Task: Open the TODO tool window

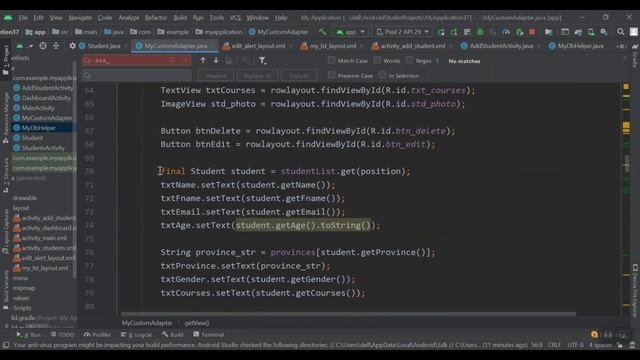Action: (x=62, y=335)
